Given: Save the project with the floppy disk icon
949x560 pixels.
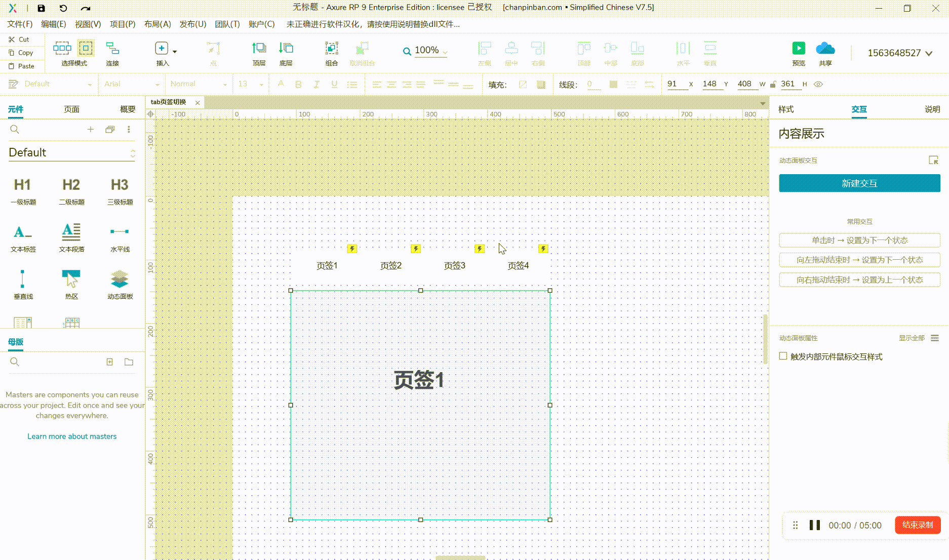Looking at the screenshot, I should [42, 8].
